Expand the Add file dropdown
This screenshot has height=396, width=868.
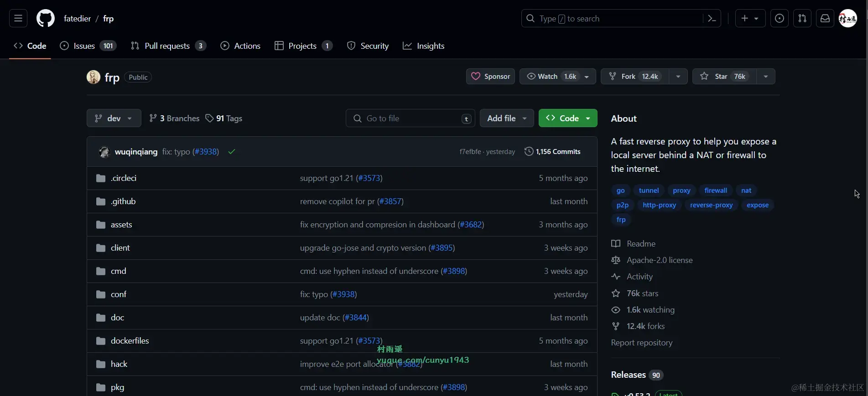507,118
